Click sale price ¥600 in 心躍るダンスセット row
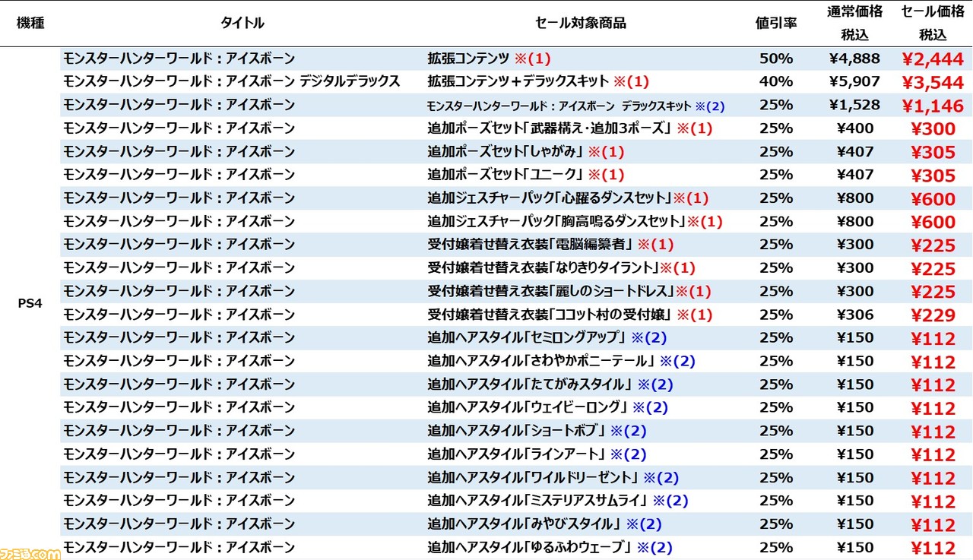The width and height of the screenshot is (973, 560). click(933, 199)
